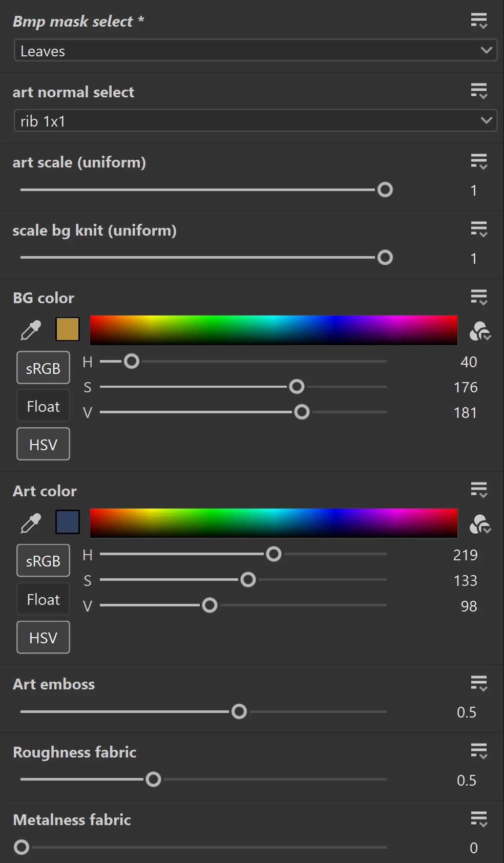Image resolution: width=504 pixels, height=863 pixels.
Task: Click the Art emboss slider handle
Action: click(x=239, y=711)
